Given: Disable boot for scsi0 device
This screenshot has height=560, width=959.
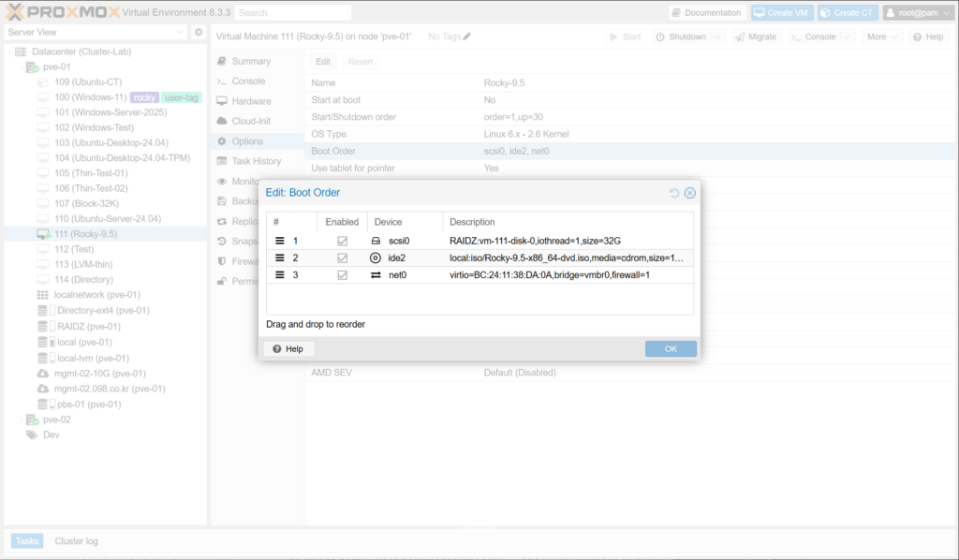Looking at the screenshot, I should point(342,241).
